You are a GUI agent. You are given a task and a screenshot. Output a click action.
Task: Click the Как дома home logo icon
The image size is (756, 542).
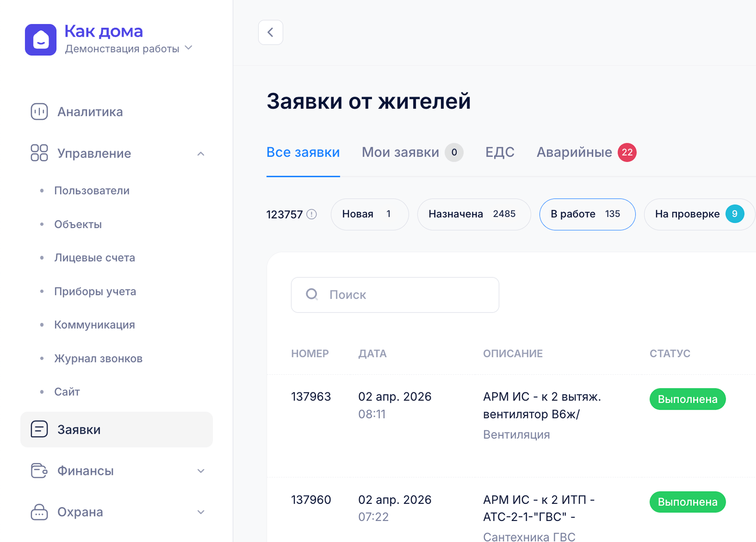(x=40, y=40)
